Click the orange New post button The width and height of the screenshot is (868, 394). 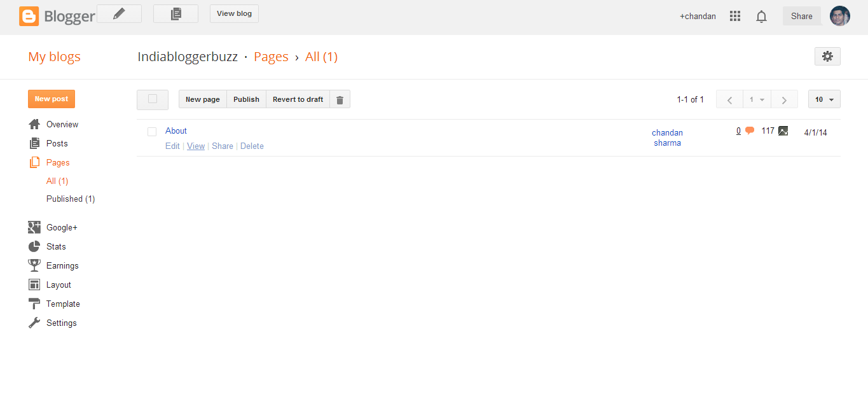click(x=52, y=99)
